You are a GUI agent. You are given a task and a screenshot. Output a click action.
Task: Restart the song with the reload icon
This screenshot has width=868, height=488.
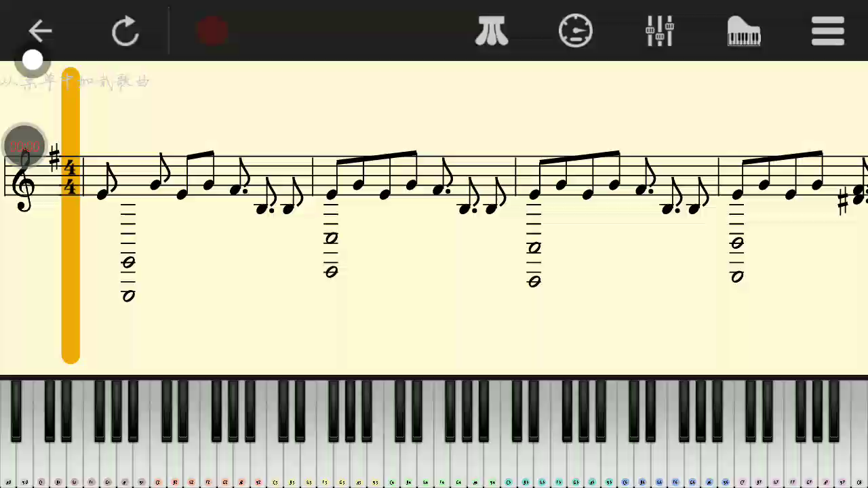(125, 31)
